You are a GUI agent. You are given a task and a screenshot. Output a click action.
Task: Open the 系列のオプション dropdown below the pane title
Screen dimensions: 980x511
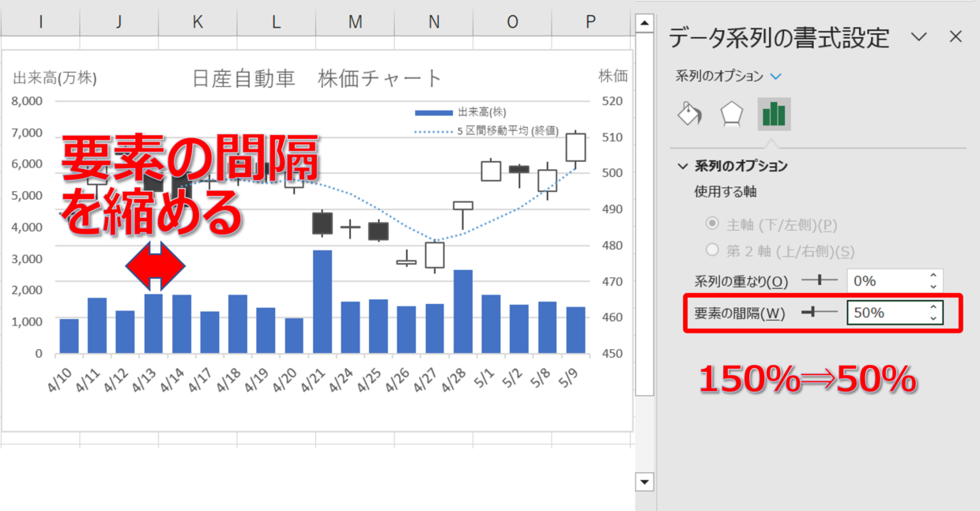tap(775, 77)
